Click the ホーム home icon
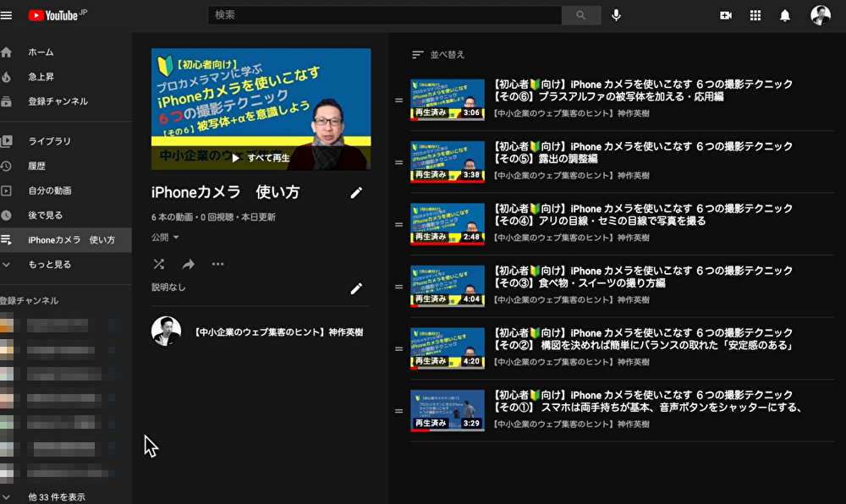The image size is (846, 504). pos(7,52)
